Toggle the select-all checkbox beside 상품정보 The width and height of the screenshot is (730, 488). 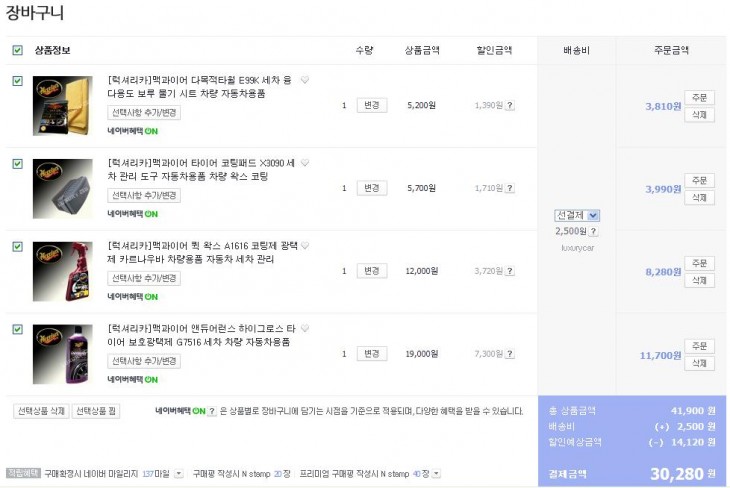[x=17, y=50]
